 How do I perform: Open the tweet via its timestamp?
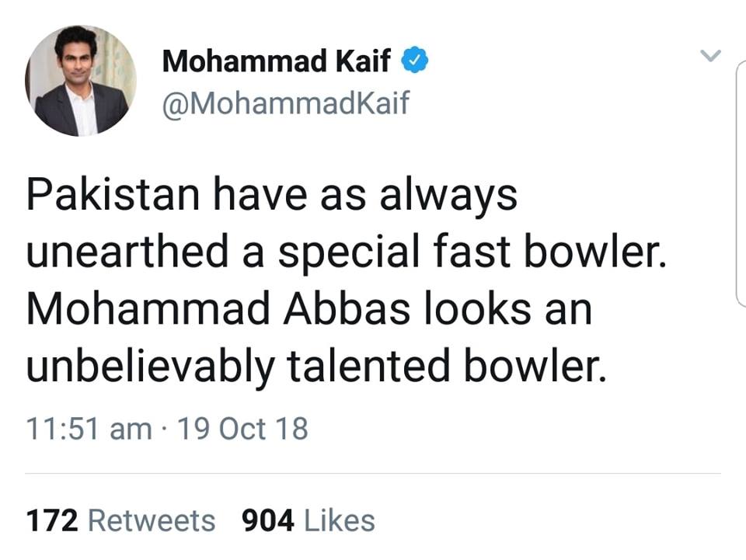(x=166, y=426)
